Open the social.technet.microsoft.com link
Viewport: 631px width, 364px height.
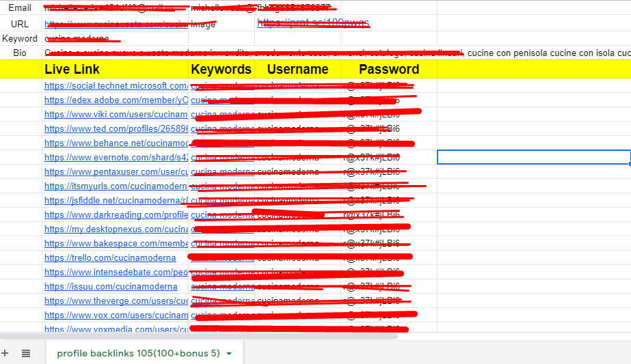pos(116,85)
